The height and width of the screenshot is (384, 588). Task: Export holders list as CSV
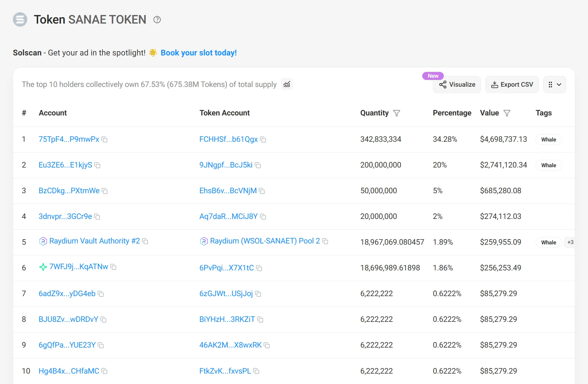[x=512, y=85]
